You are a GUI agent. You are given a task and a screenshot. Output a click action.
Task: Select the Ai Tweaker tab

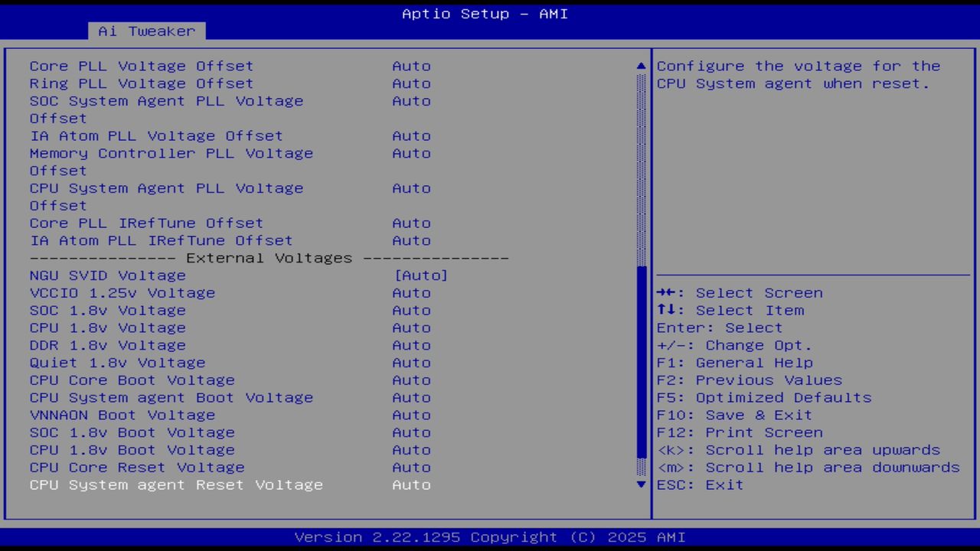coord(145,31)
